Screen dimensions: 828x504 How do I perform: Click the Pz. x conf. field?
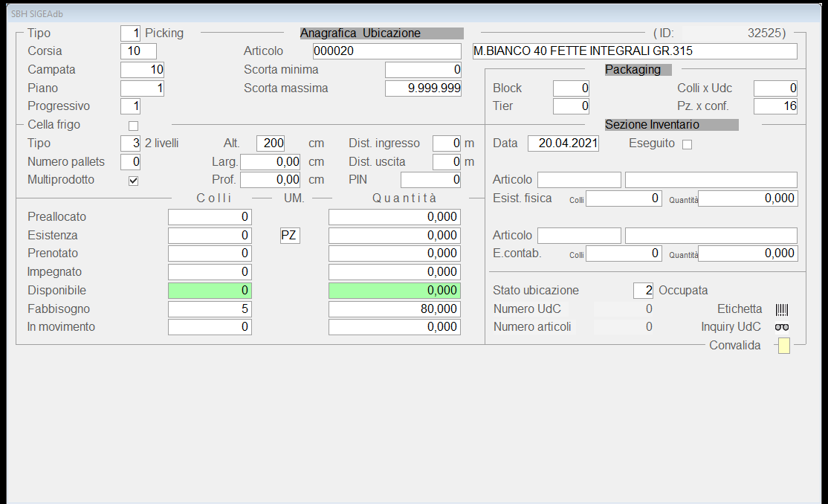775,106
